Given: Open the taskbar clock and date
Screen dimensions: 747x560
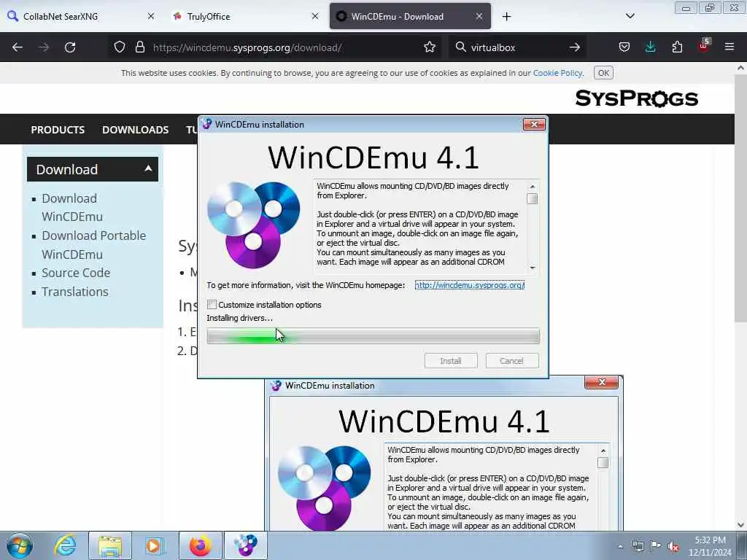Looking at the screenshot, I should (710, 546).
